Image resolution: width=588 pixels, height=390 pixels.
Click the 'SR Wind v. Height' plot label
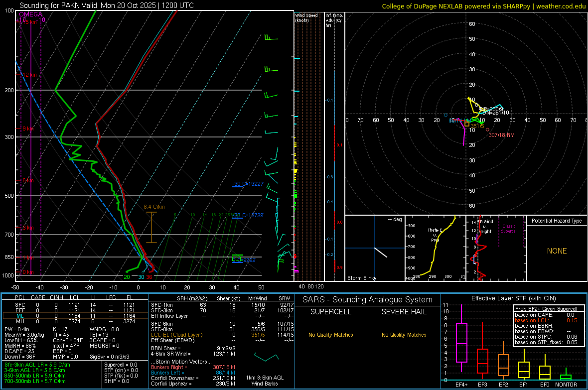coord(485,227)
